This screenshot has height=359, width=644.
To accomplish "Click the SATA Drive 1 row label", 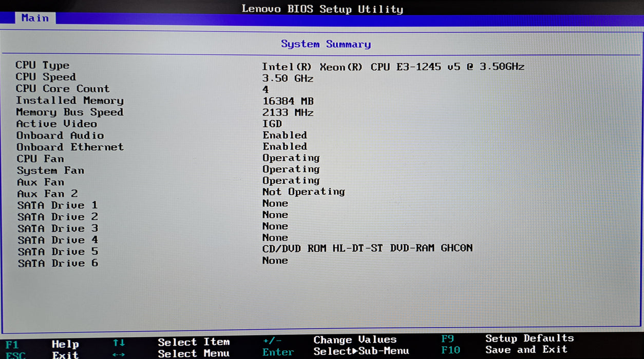I will tap(58, 205).
